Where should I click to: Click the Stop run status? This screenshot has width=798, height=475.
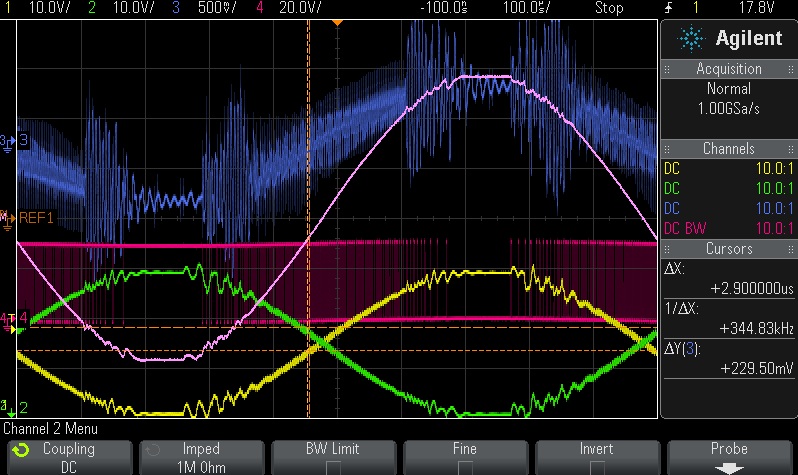(609, 8)
